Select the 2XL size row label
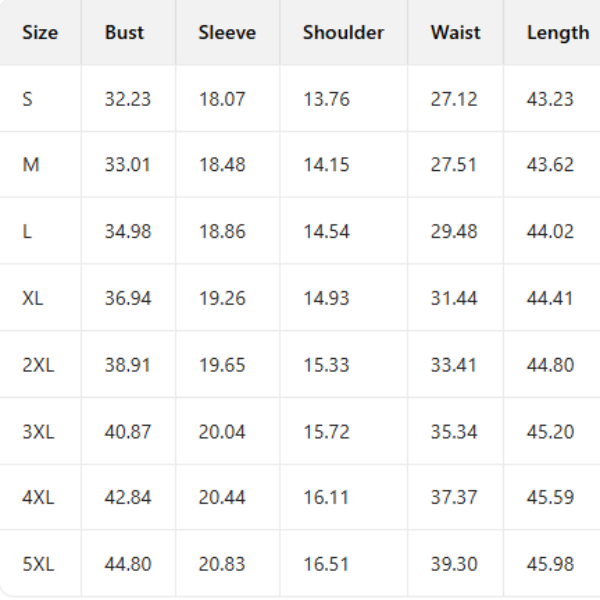This screenshot has width=600, height=600. pos(38,365)
